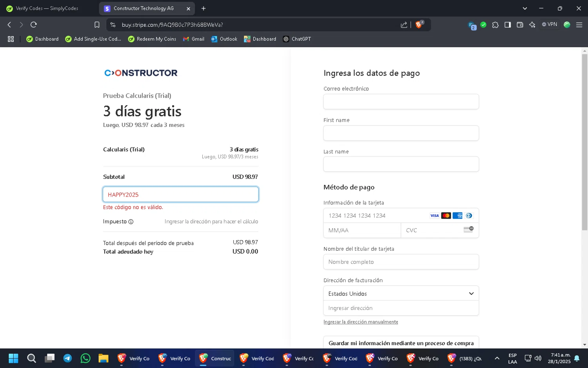
Task: Click the Visa card brand icon
Action: click(434, 215)
